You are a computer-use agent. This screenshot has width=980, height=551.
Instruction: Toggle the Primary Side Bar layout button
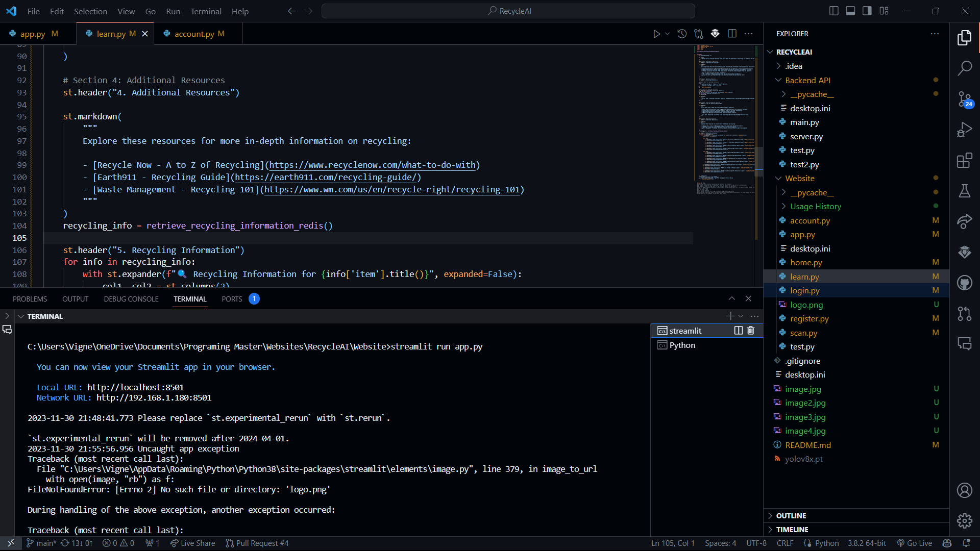[x=834, y=11]
